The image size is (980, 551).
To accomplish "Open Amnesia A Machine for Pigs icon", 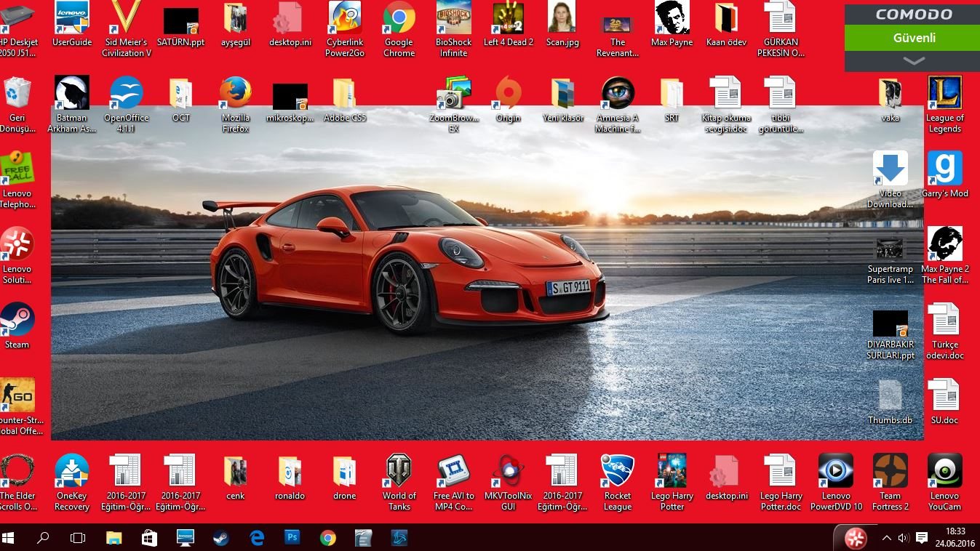I will tap(618, 105).
